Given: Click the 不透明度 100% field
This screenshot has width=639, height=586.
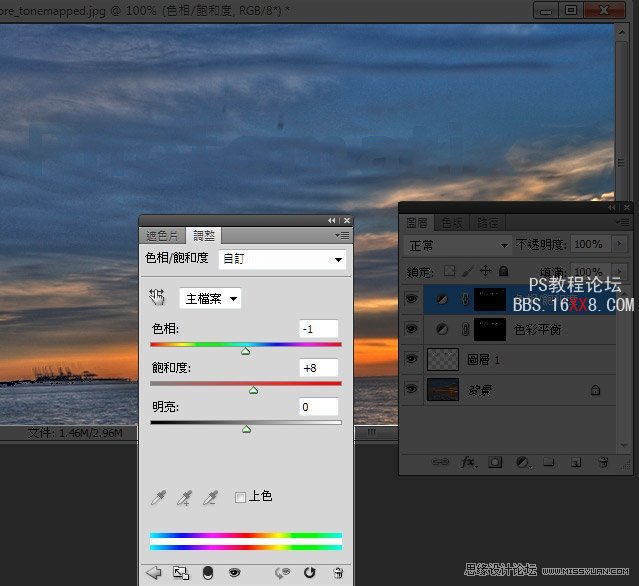Looking at the screenshot, I should tap(591, 244).
